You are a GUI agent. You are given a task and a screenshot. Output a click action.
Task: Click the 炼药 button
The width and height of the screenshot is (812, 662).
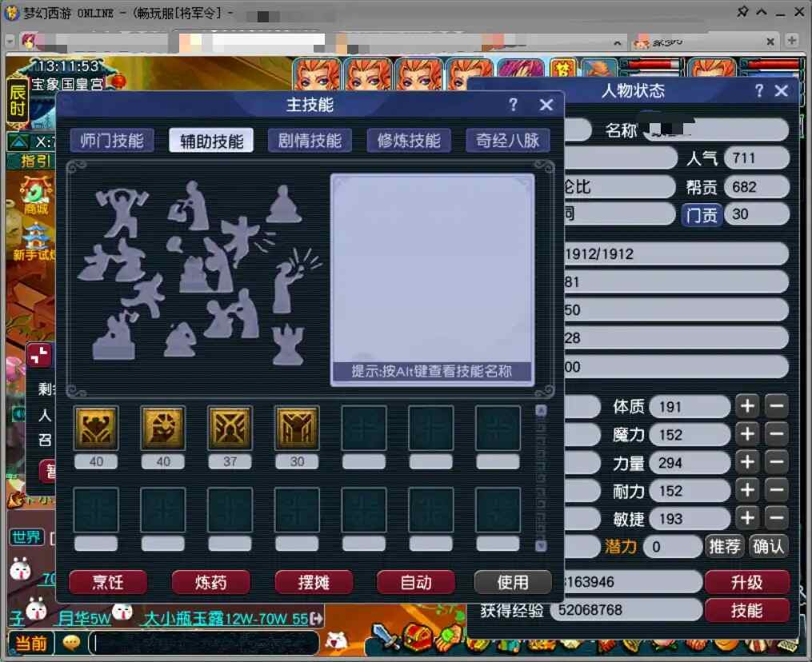pos(210,582)
